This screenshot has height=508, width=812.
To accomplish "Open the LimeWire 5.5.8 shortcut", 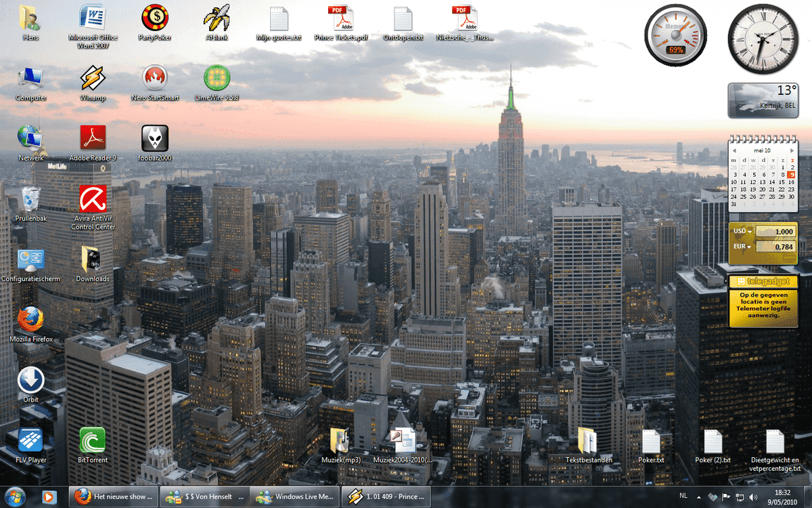I will (x=217, y=79).
